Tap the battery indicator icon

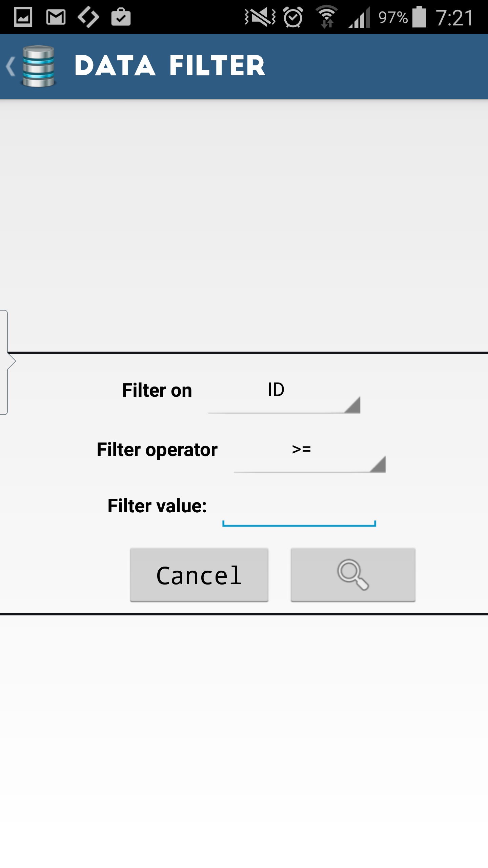[x=419, y=17]
